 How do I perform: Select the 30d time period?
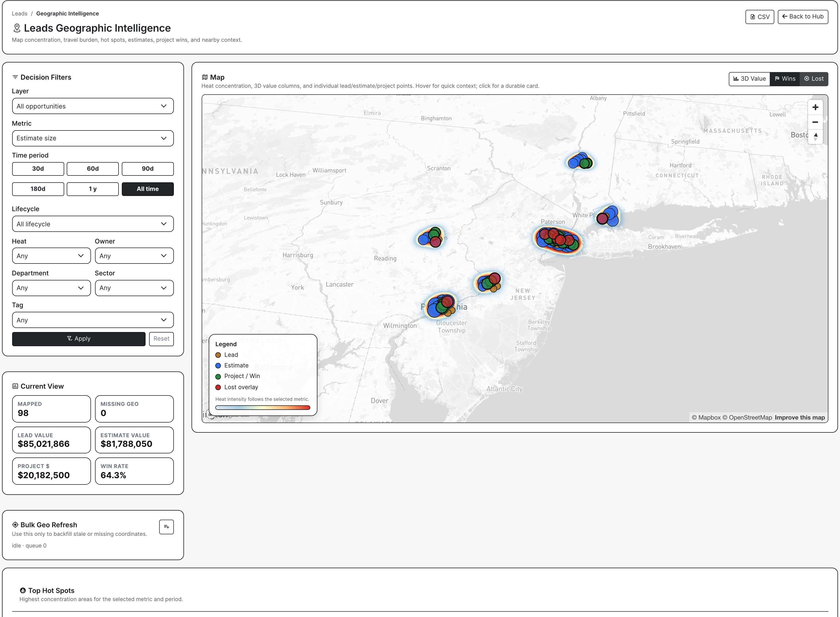38,169
